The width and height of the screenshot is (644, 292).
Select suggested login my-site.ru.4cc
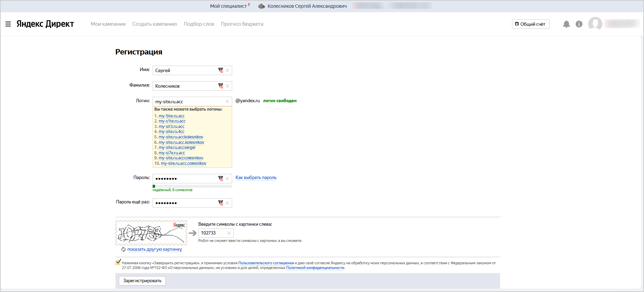(172, 132)
